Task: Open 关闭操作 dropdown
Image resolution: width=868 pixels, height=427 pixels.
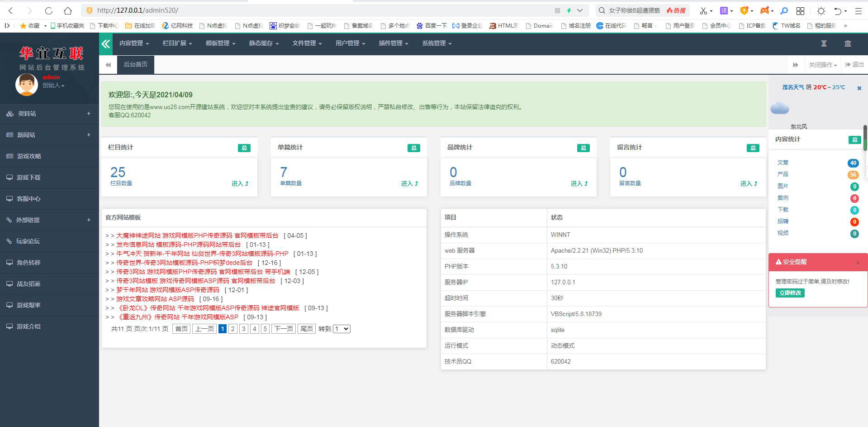Action: tap(822, 65)
